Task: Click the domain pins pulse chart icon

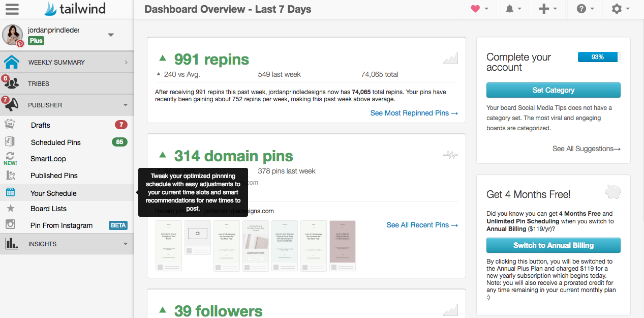Action: (x=450, y=155)
